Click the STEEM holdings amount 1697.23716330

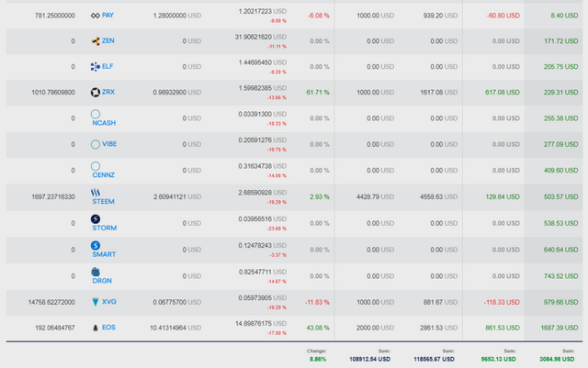(x=53, y=196)
